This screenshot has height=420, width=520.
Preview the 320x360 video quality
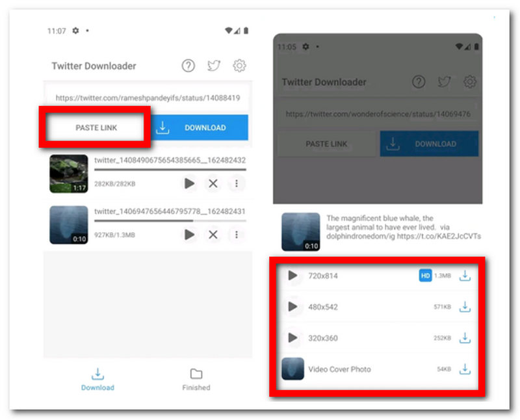coord(292,337)
